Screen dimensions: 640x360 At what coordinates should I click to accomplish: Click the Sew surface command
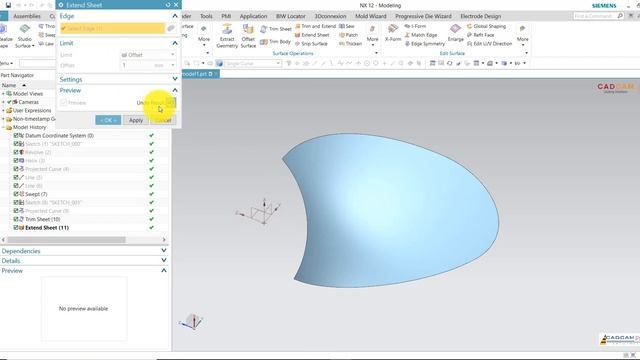pos(347,26)
